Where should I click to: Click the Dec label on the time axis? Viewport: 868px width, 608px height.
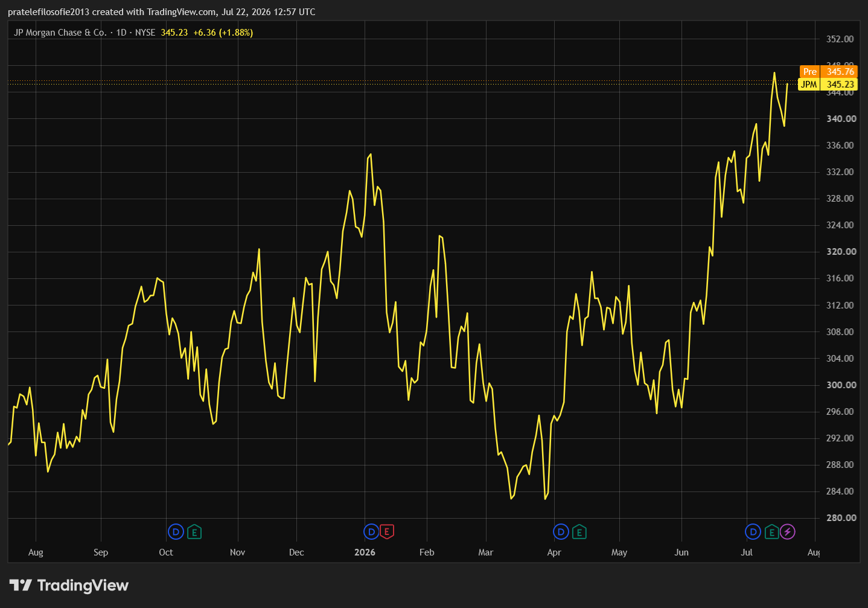(296, 552)
